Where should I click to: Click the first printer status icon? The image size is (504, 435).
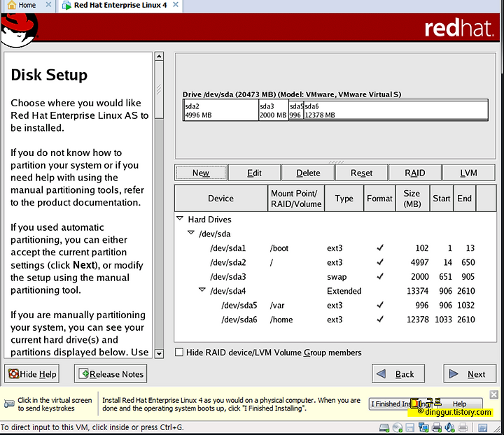pyautogui.click(x=437, y=427)
